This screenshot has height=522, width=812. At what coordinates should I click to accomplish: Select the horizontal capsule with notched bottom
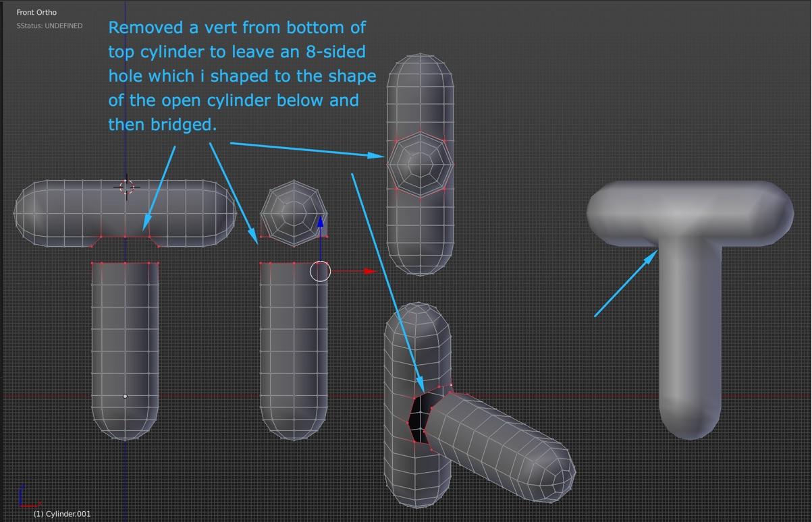coord(126,212)
